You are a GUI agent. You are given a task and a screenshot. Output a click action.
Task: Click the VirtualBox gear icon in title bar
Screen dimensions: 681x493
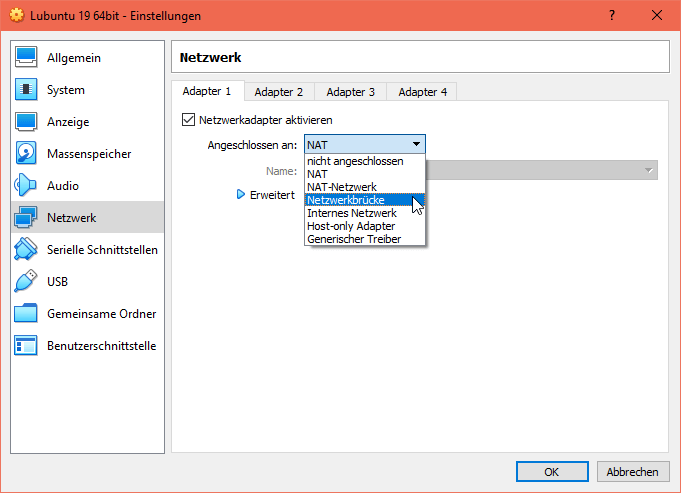(x=17, y=16)
